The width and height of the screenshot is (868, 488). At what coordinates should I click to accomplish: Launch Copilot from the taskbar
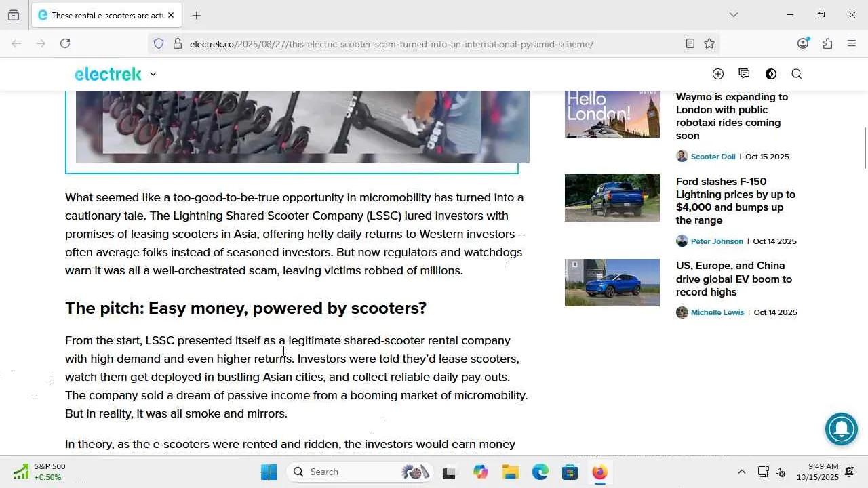coord(481,472)
